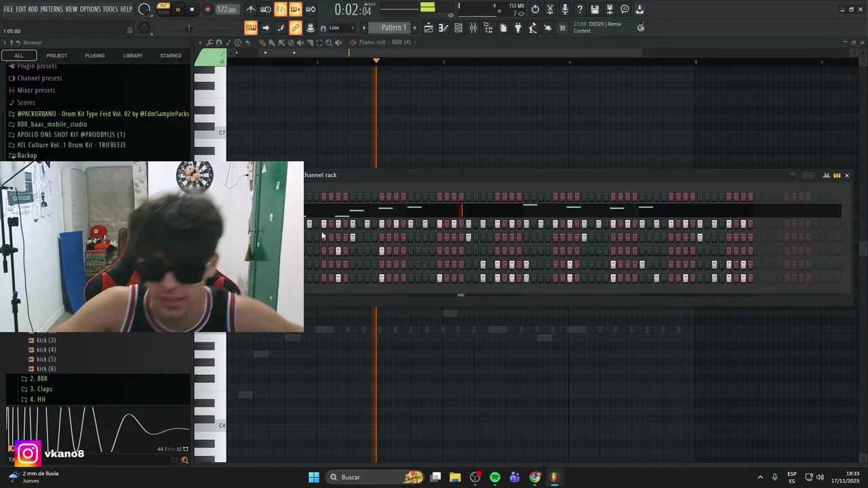
Task: Click the tempo tapper icon
Action: [533, 28]
